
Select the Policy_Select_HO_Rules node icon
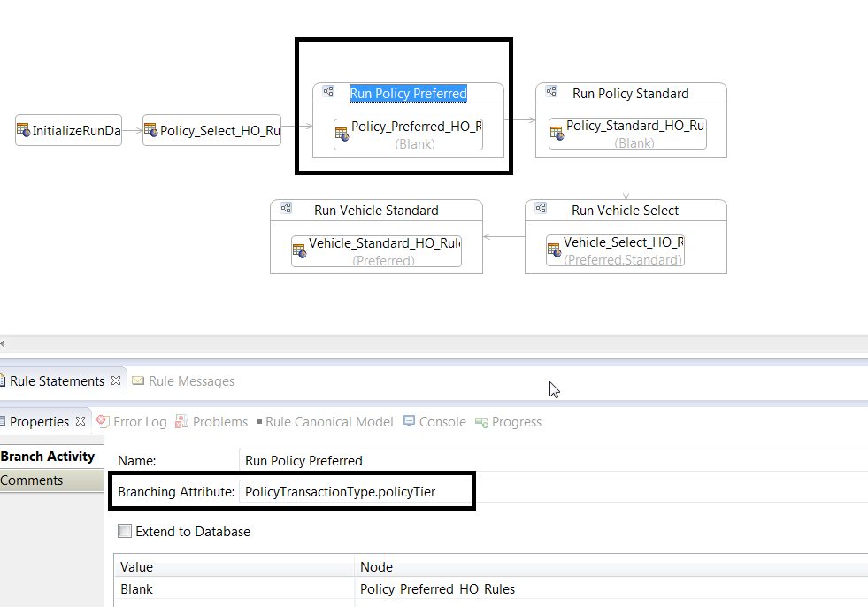150,130
